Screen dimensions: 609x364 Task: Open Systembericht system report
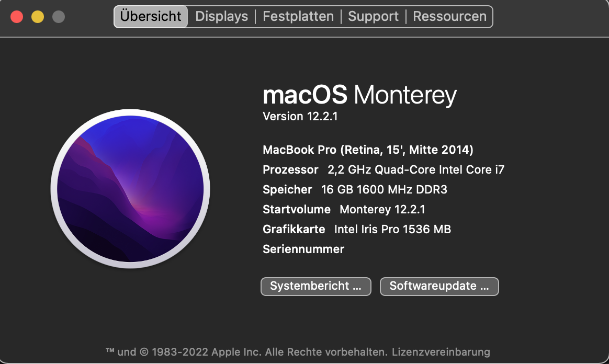pyautogui.click(x=315, y=286)
